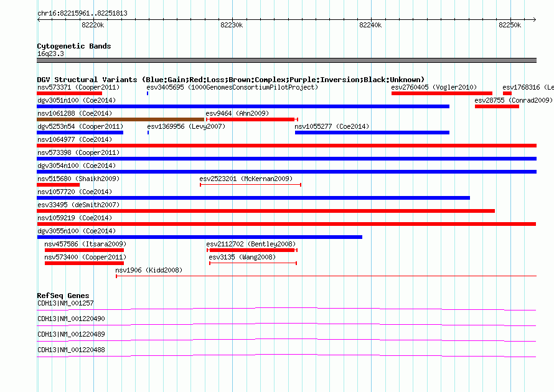Click the esv2523201 (McKernan2009) label text
Viewport: 554px width, 392px height.
point(246,179)
